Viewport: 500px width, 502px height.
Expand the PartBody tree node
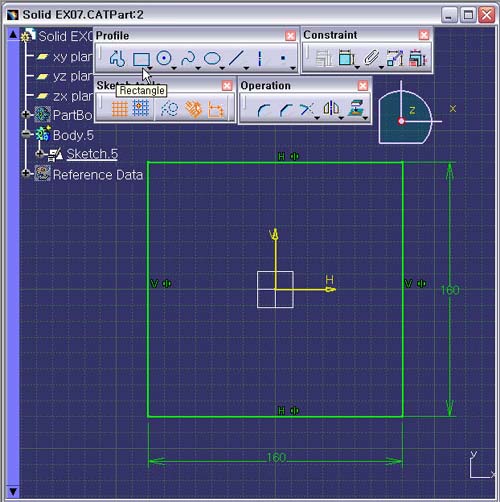26,115
